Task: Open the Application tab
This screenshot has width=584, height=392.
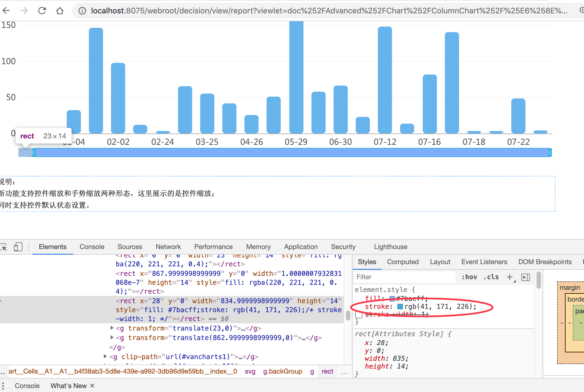Action: pyautogui.click(x=301, y=247)
